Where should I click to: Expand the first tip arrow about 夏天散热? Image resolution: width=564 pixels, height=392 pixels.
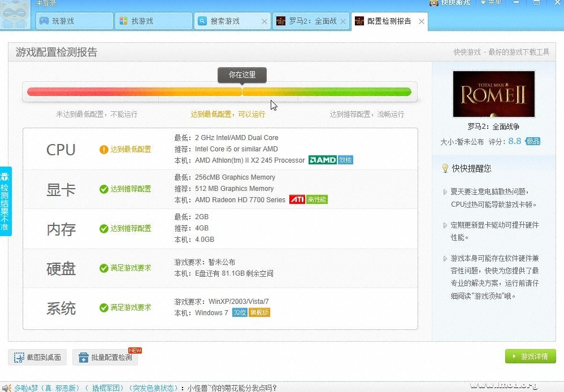click(x=445, y=192)
